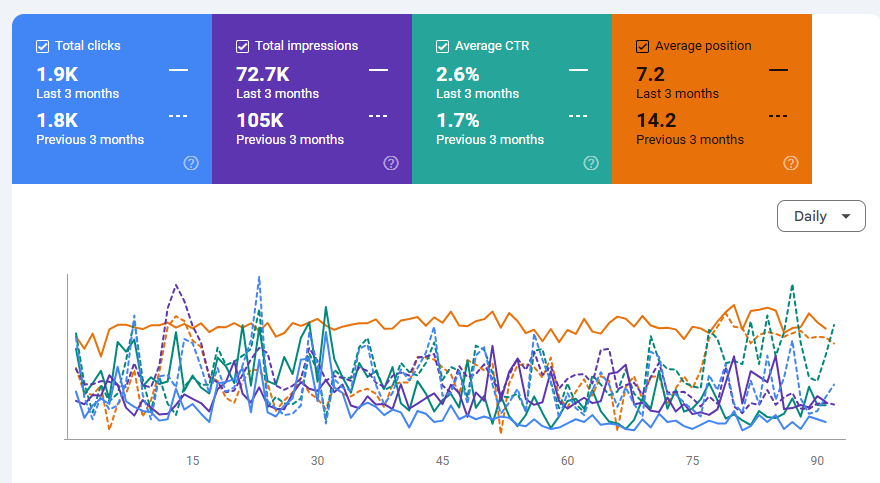Click the 72.7K impressions value
Screen dimensions: 880x483
coord(263,74)
